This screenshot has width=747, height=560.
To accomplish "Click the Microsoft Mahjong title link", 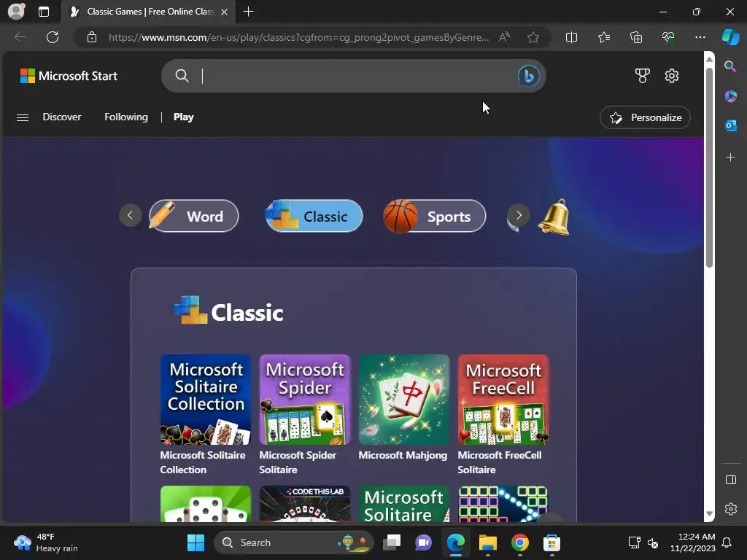I will 403,455.
